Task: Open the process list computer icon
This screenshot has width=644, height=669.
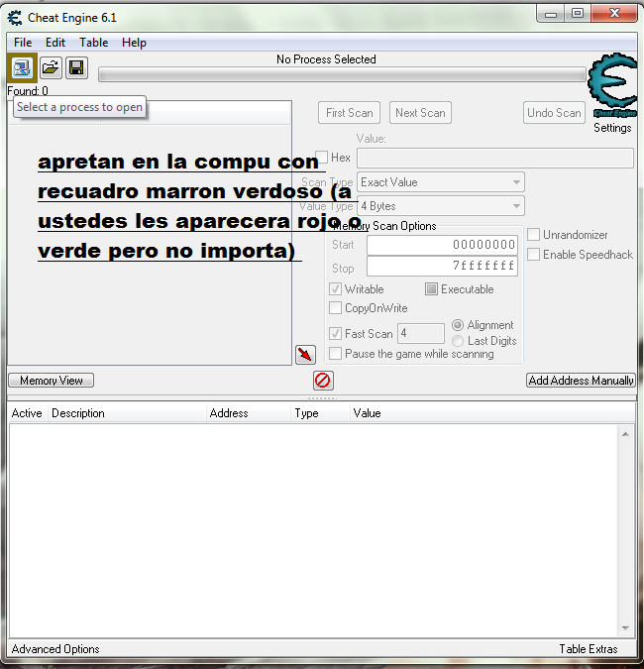Action: [x=22, y=67]
